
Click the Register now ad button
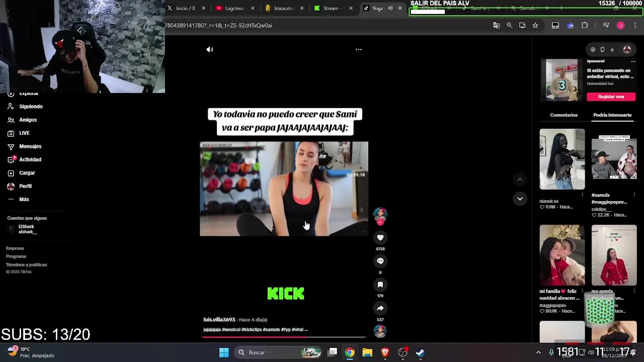[x=611, y=97]
